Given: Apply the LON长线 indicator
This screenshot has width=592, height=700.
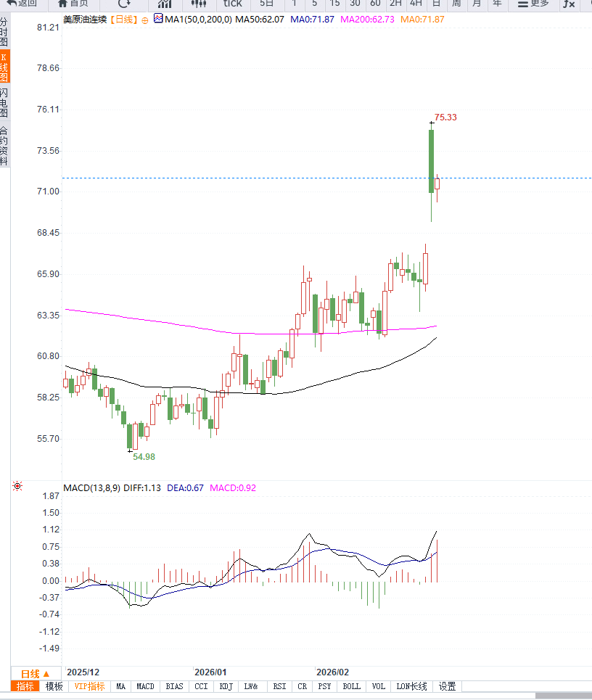Looking at the screenshot, I should (x=411, y=686).
